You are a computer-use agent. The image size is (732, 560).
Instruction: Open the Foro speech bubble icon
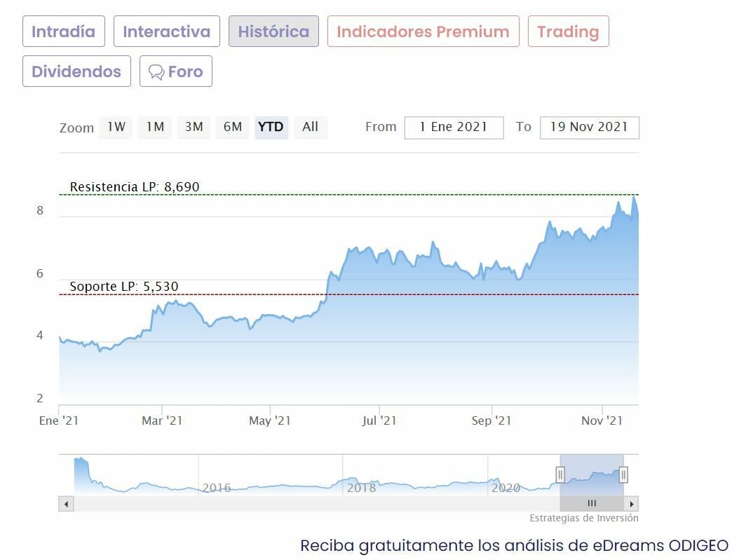156,72
